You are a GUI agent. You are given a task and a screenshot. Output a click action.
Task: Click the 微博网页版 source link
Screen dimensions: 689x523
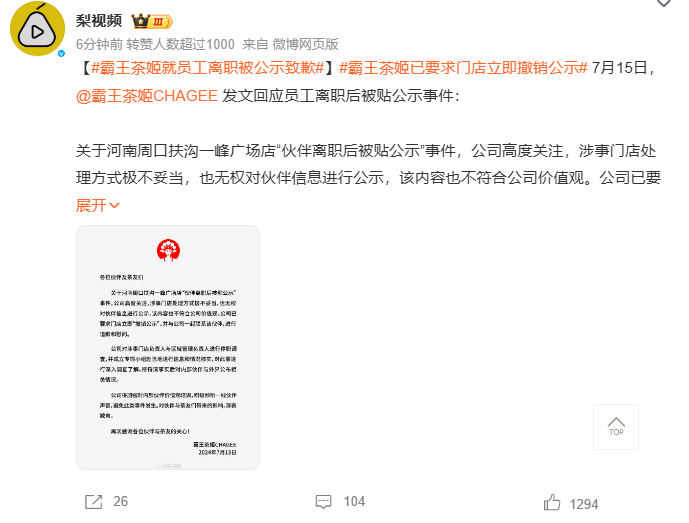(305, 44)
